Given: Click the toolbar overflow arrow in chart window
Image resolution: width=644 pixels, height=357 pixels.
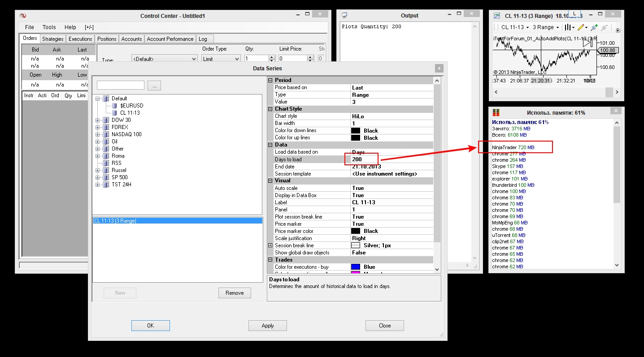Looking at the screenshot, I should (618, 30).
